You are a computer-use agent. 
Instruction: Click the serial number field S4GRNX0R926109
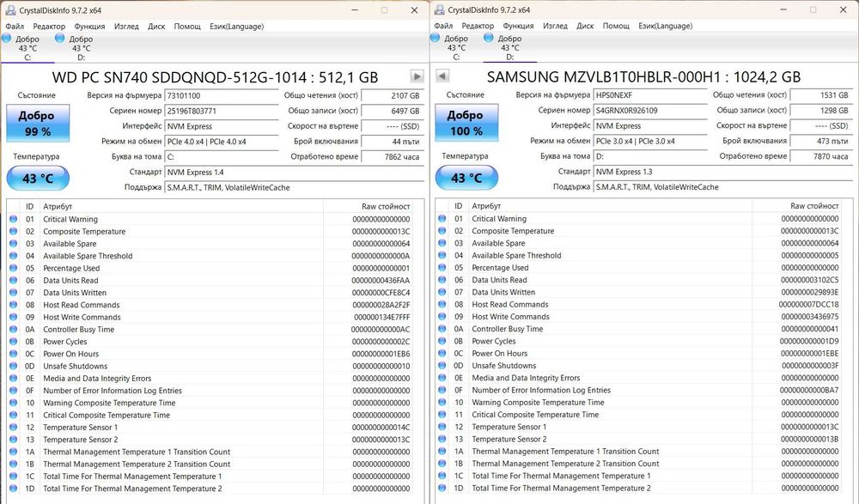click(x=651, y=110)
